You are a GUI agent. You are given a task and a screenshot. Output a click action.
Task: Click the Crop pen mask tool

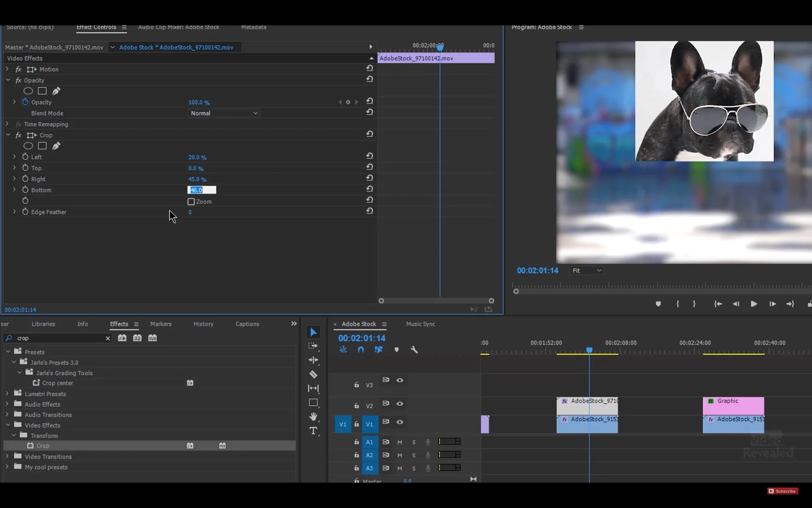pos(56,146)
